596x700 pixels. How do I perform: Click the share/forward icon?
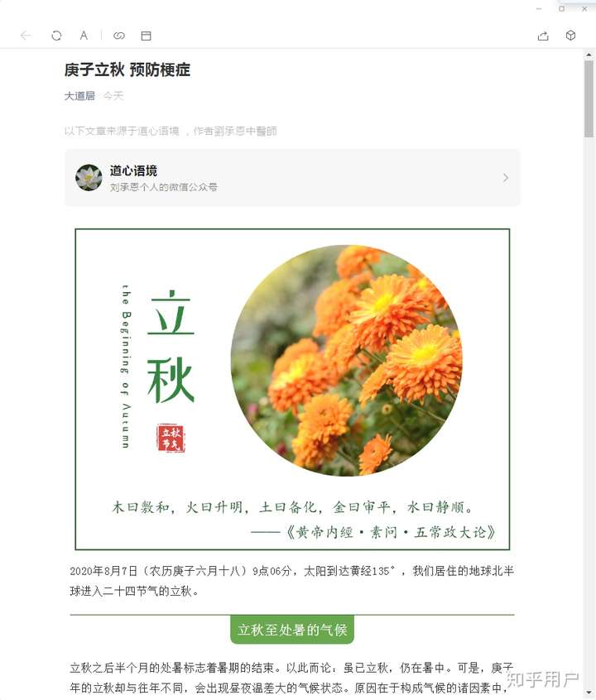(543, 36)
